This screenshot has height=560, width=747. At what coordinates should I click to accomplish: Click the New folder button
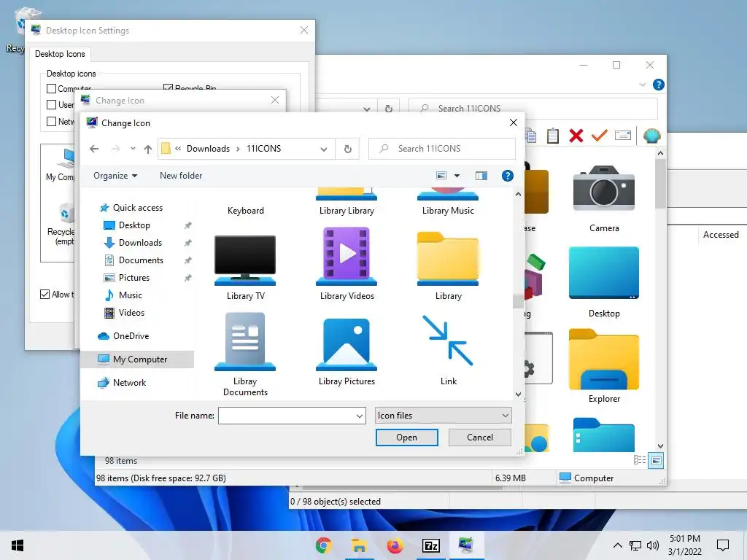181,176
